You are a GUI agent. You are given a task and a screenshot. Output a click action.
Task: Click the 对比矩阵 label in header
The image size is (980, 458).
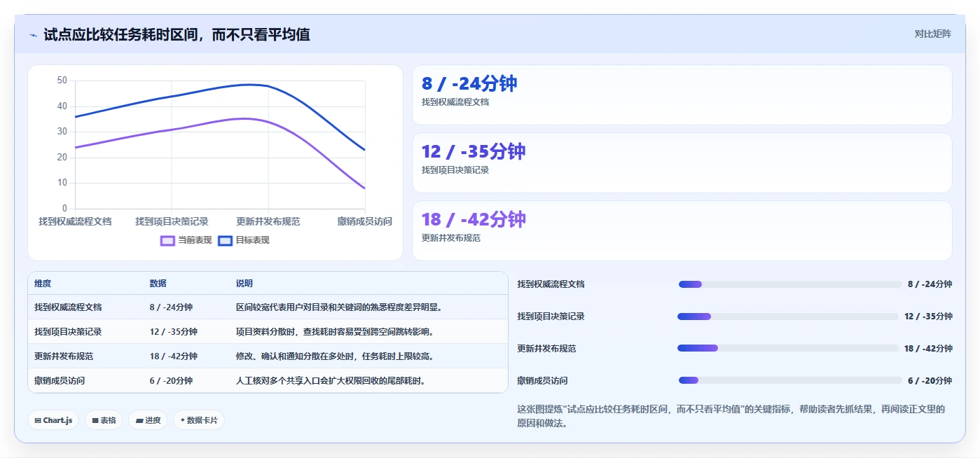tap(932, 34)
